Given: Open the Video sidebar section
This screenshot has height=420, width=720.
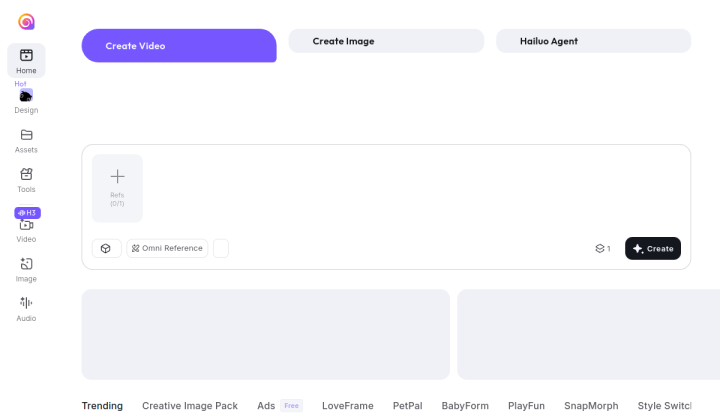Looking at the screenshot, I should pos(26,231).
